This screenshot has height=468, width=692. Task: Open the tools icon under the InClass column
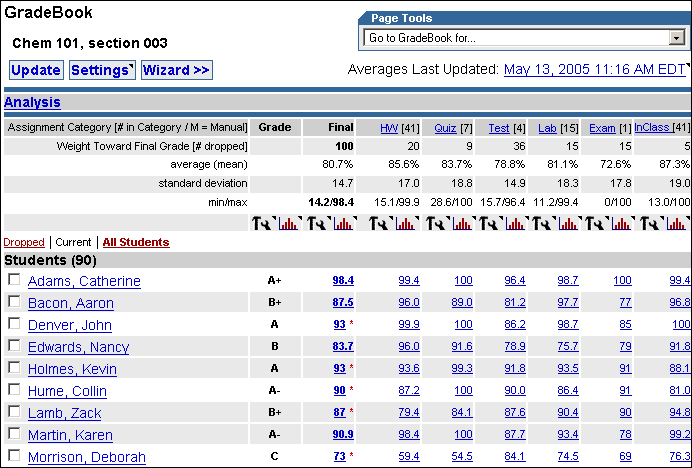click(651, 223)
